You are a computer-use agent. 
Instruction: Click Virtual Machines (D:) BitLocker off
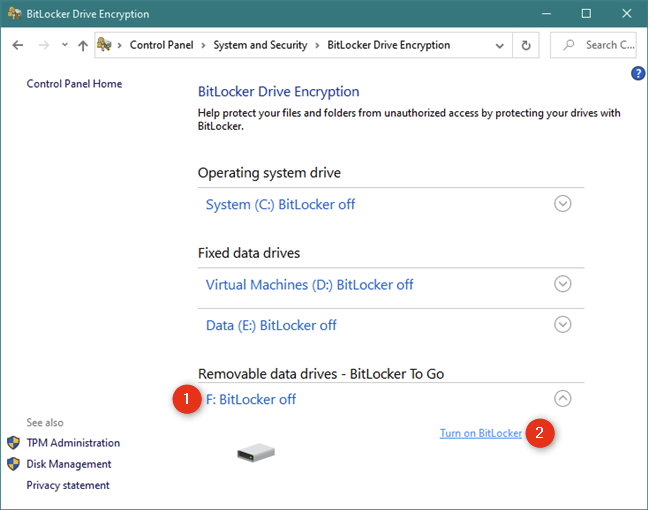(x=310, y=285)
